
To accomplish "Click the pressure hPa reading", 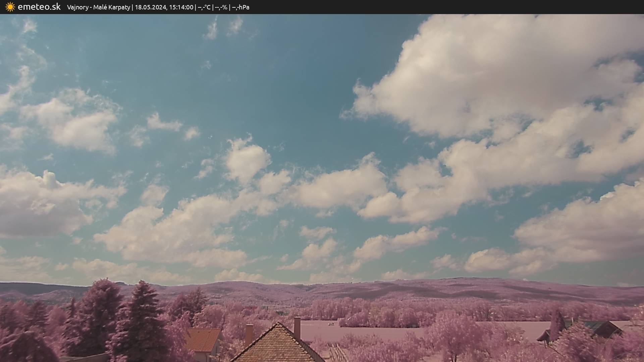I will (x=241, y=7).
